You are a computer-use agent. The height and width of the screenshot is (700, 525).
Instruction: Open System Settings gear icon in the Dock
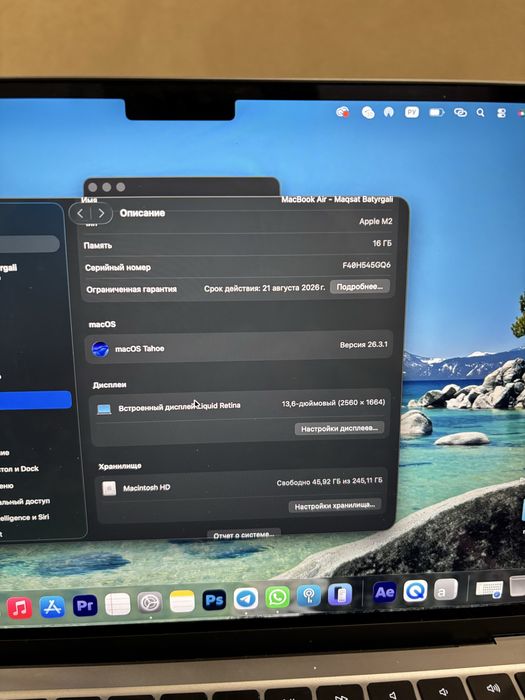(x=150, y=603)
